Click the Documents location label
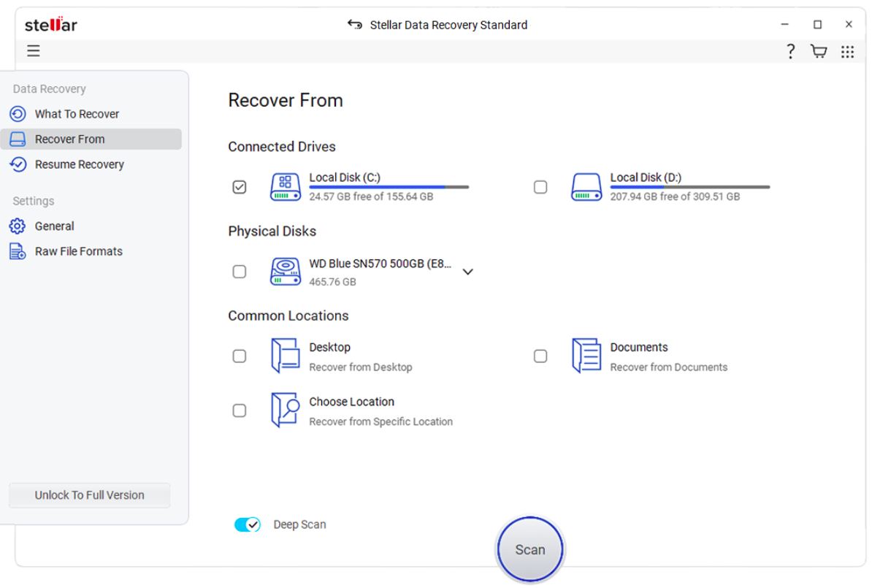880x588 pixels. coord(639,348)
